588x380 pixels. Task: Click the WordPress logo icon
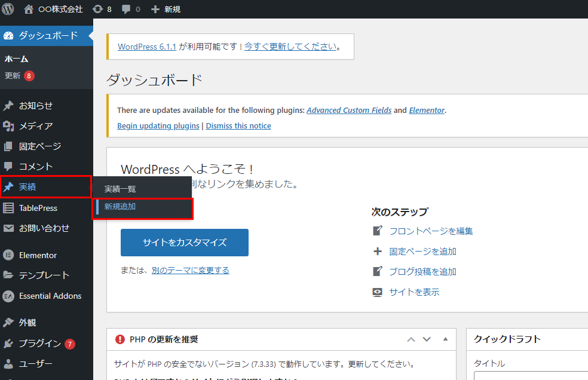[x=8, y=9]
